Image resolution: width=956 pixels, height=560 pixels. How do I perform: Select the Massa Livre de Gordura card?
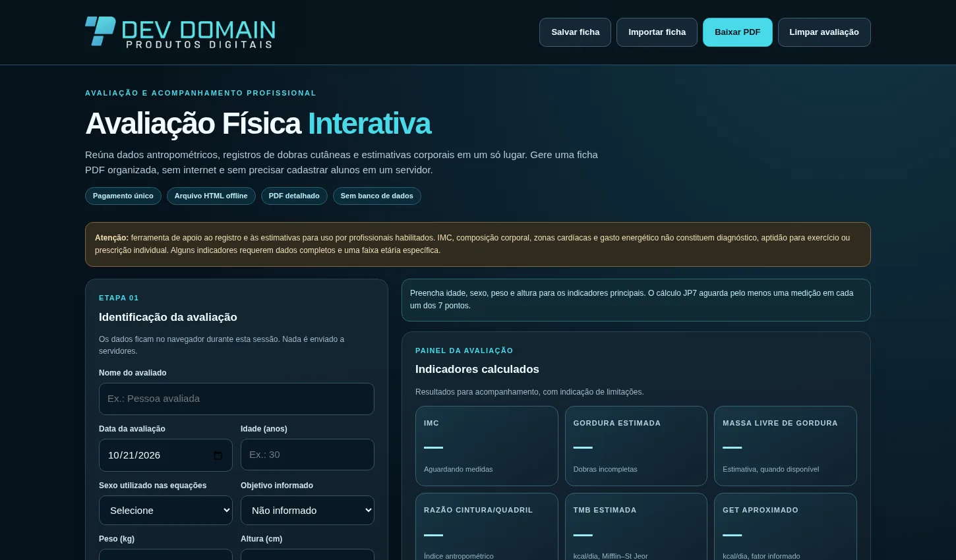pyautogui.click(x=785, y=446)
